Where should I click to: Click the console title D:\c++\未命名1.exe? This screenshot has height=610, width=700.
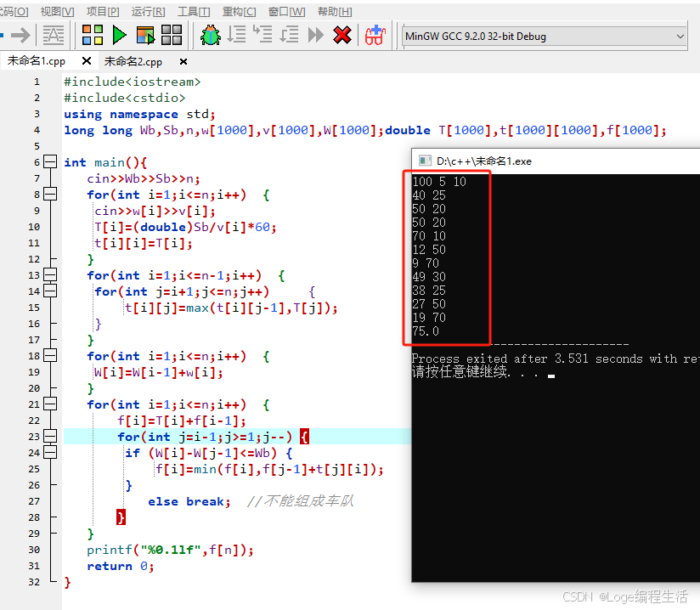(x=484, y=161)
